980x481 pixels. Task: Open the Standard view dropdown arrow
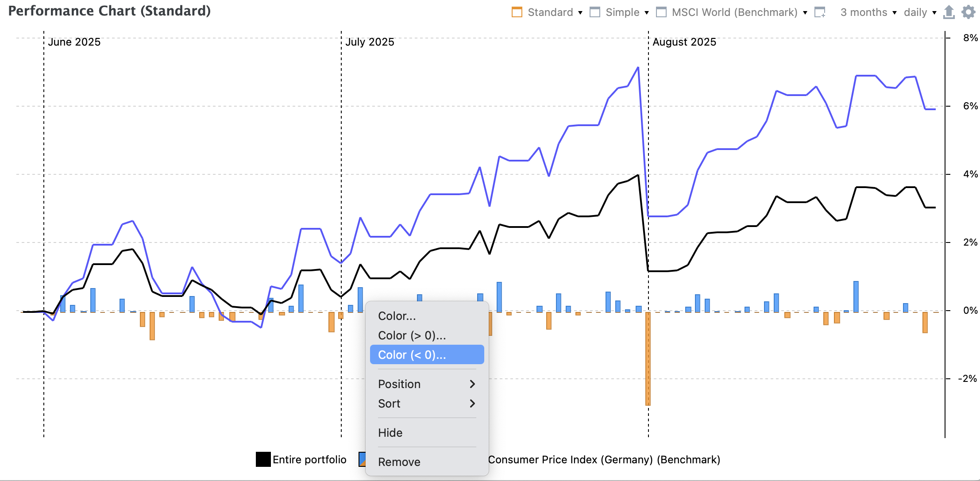tap(580, 13)
